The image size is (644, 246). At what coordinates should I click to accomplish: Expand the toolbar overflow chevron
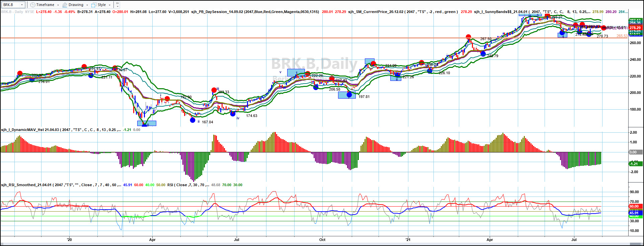click(117, 5)
